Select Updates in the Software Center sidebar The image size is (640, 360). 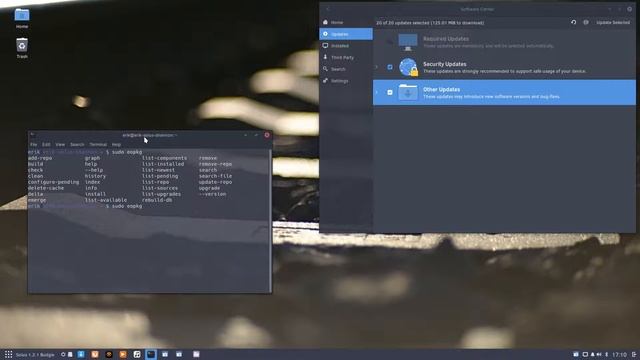coord(346,34)
